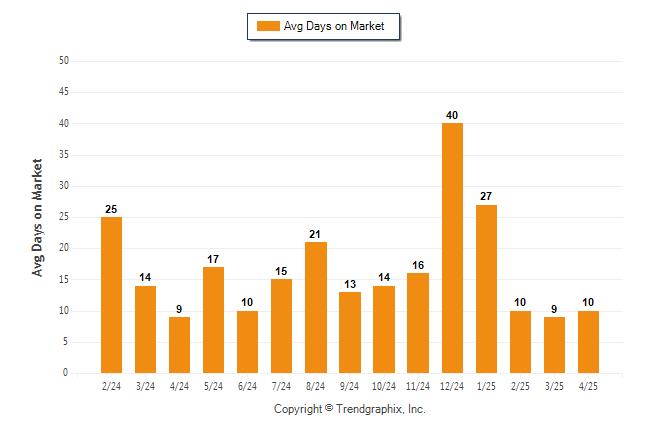Click the 2/24 bar showing 25
The image size is (646, 434).
[112, 295]
